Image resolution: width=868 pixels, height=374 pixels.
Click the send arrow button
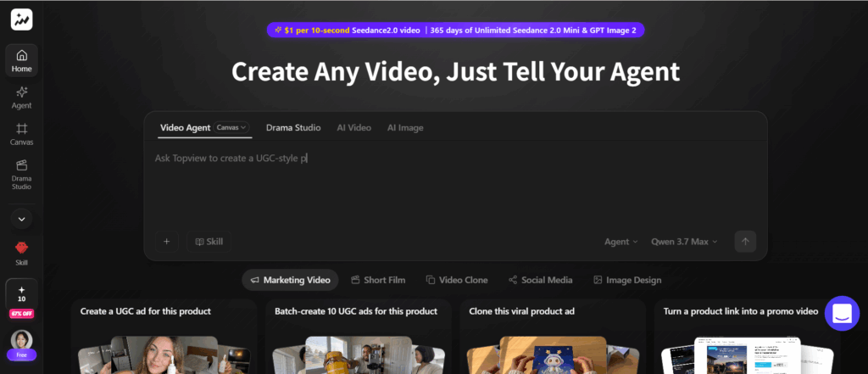[x=745, y=242]
